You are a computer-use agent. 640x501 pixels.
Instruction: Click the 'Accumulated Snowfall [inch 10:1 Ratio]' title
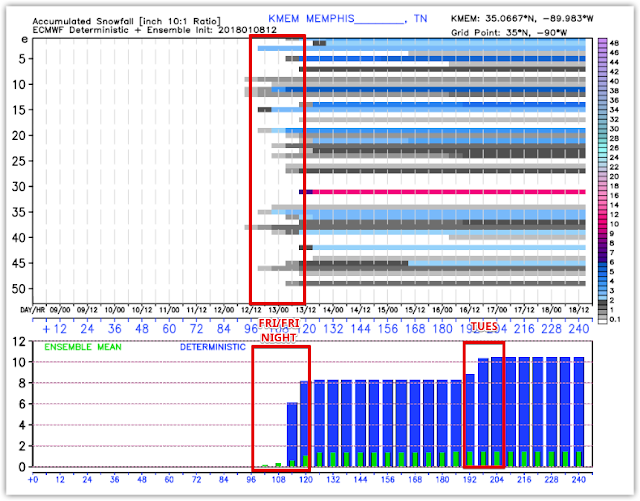[127, 21]
